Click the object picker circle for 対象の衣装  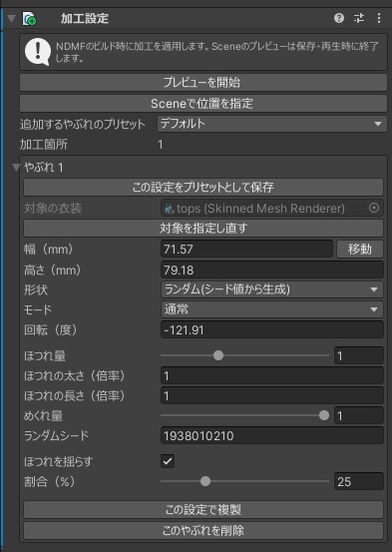coord(374,208)
